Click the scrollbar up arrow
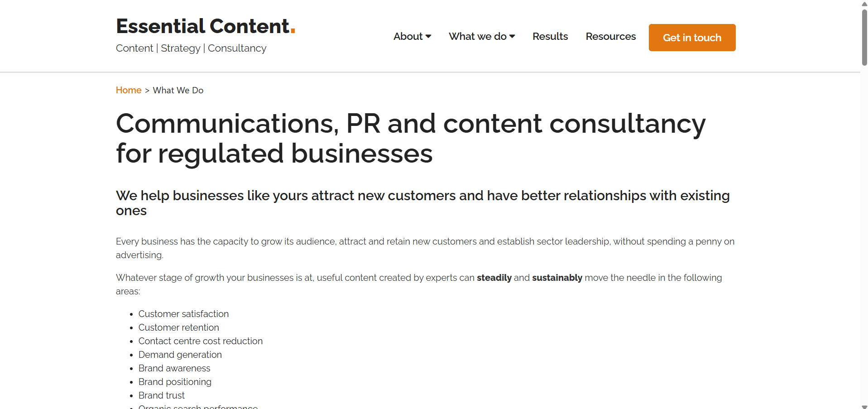Screen dimensions: 868x409 (x=864, y=4)
